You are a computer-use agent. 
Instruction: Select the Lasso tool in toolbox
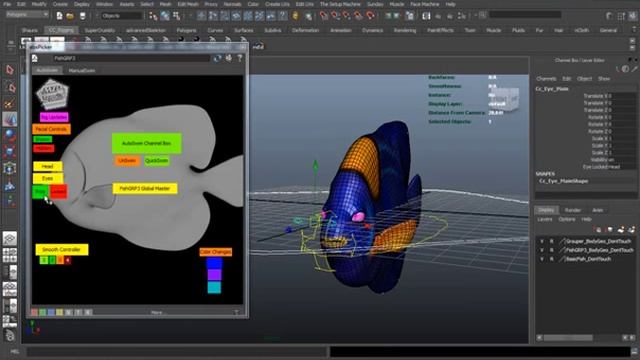point(11,87)
